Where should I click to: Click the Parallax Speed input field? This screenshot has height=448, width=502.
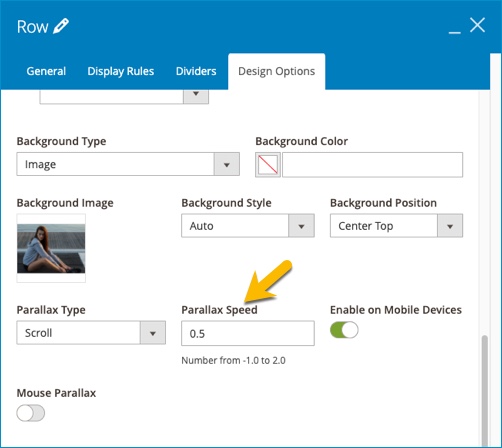(248, 333)
